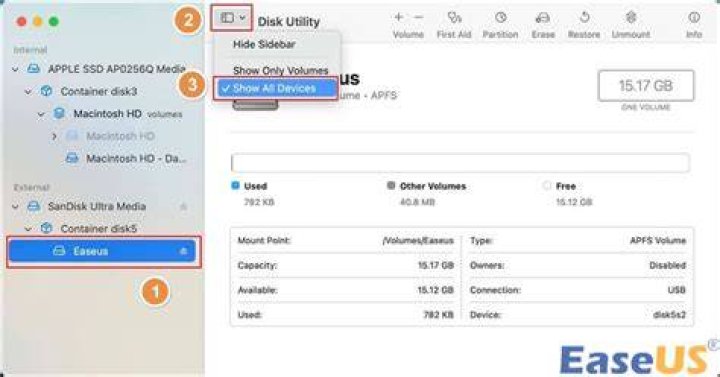Click the Erase toolbar icon
Viewport: 720px width, 377px height.
click(x=543, y=17)
